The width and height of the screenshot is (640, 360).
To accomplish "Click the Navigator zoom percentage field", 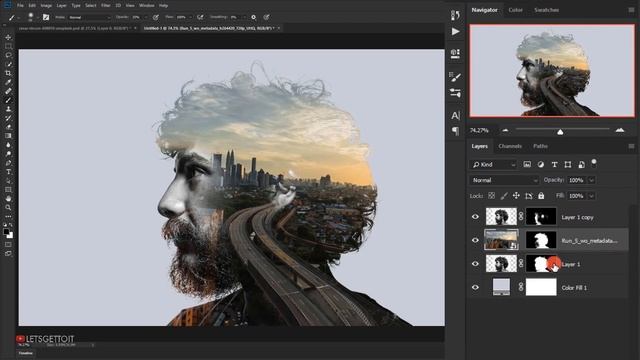I will pos(479,131).
